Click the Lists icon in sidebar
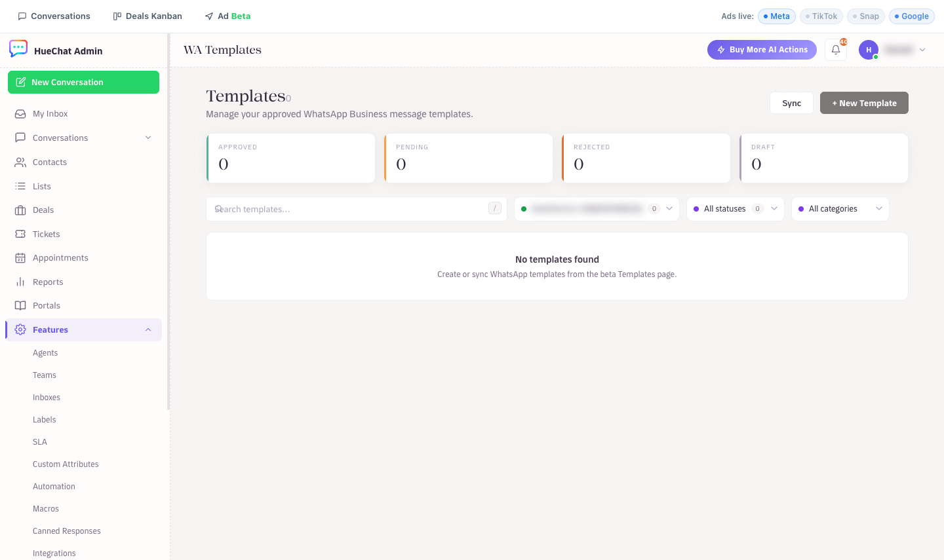 pos(20,186)
